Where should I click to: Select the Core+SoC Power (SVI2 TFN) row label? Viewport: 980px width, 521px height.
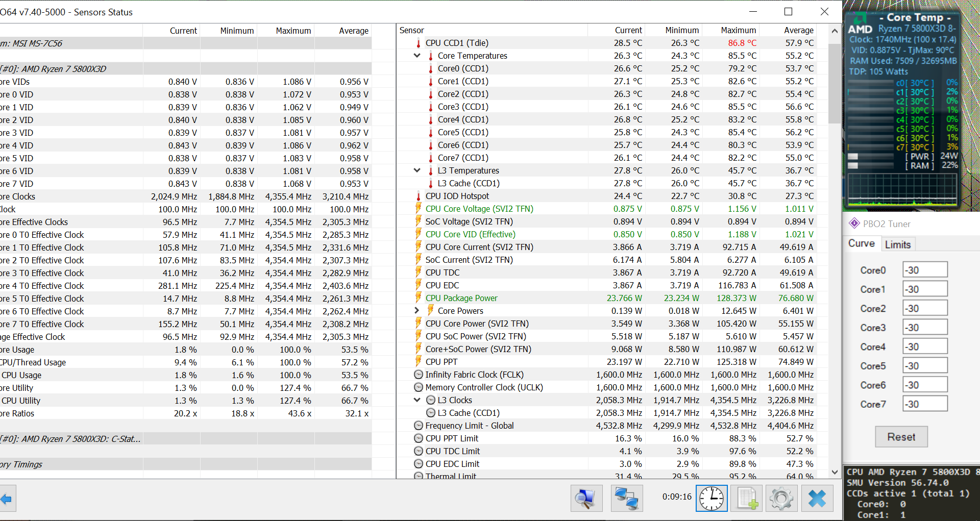pyautogui.click(x=478, y=349)
